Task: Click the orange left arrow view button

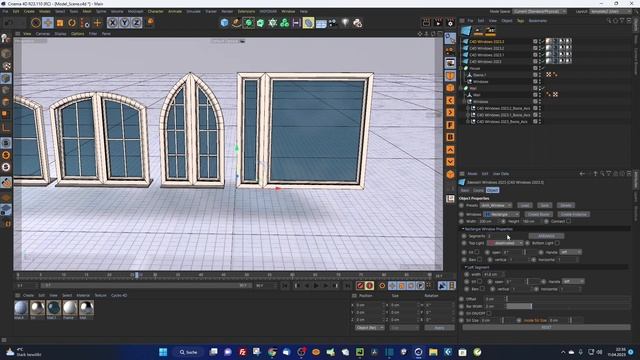Action: pos(450,100)
